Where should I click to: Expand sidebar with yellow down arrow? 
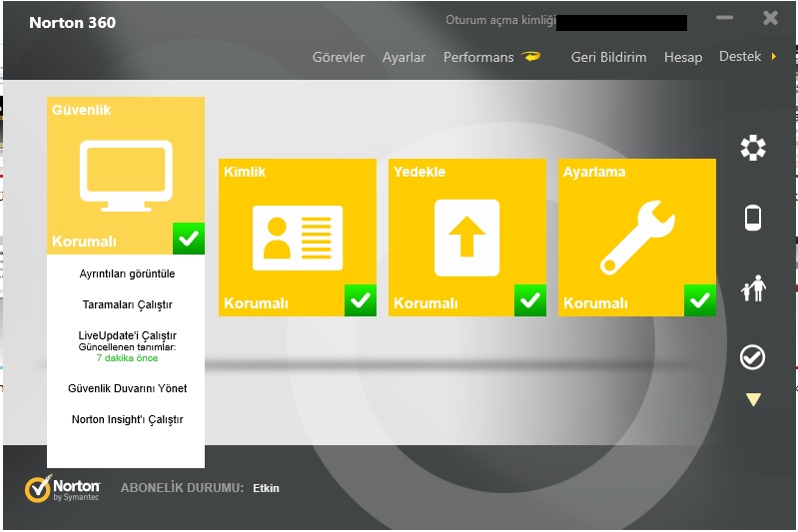click(753, 399)
